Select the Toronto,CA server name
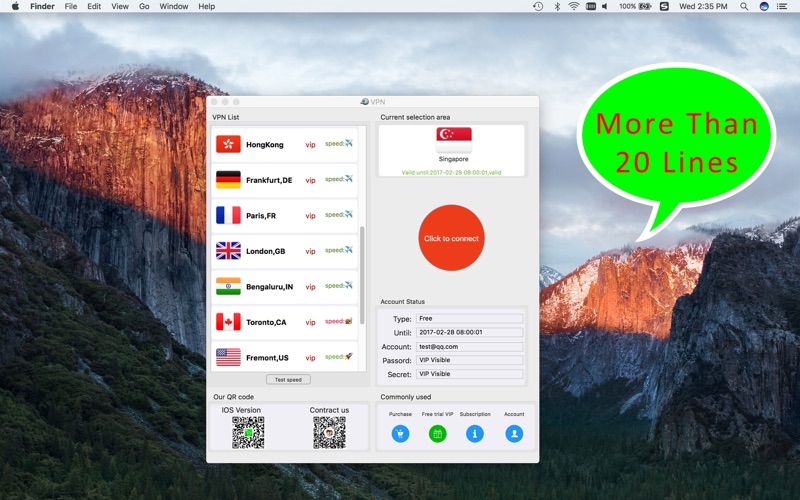 [x=266, y=322]
